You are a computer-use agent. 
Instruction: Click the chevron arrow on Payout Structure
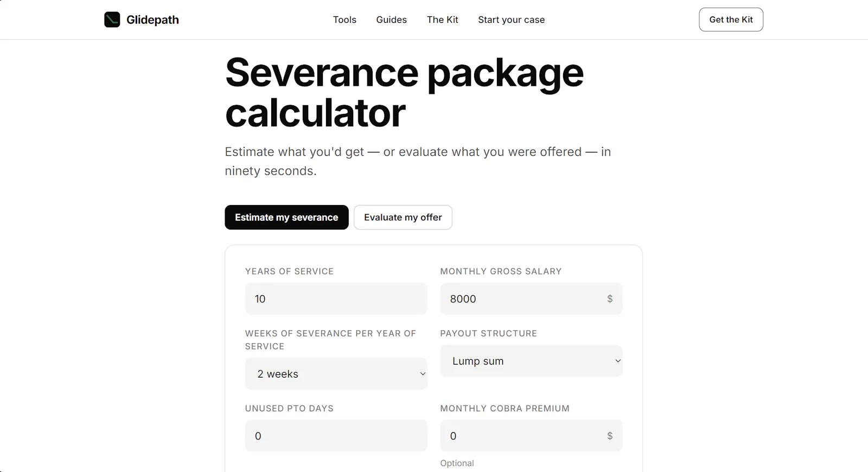click(617, 361)
